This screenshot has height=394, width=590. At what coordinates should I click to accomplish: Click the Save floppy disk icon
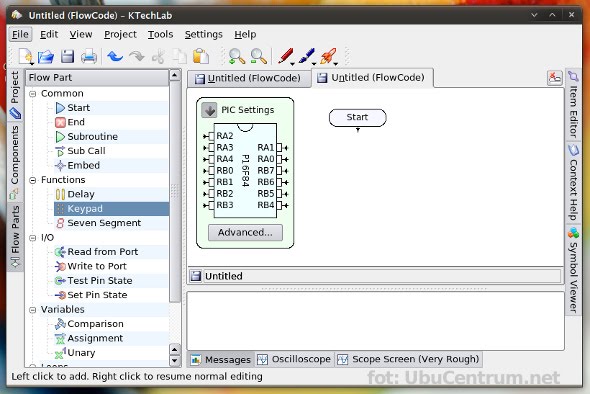pyautogui.click(x=67, y=56)
